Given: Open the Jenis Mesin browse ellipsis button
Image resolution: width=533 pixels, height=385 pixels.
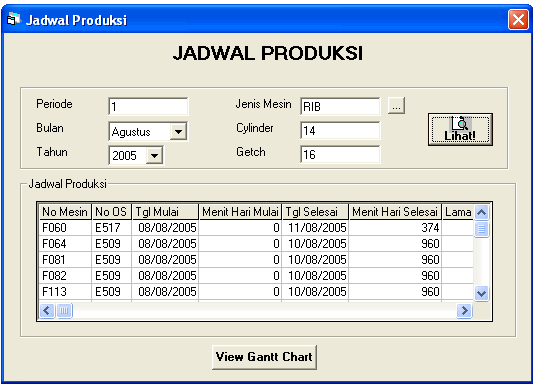Looking at the screenshot, I should (x=396, y=106).
